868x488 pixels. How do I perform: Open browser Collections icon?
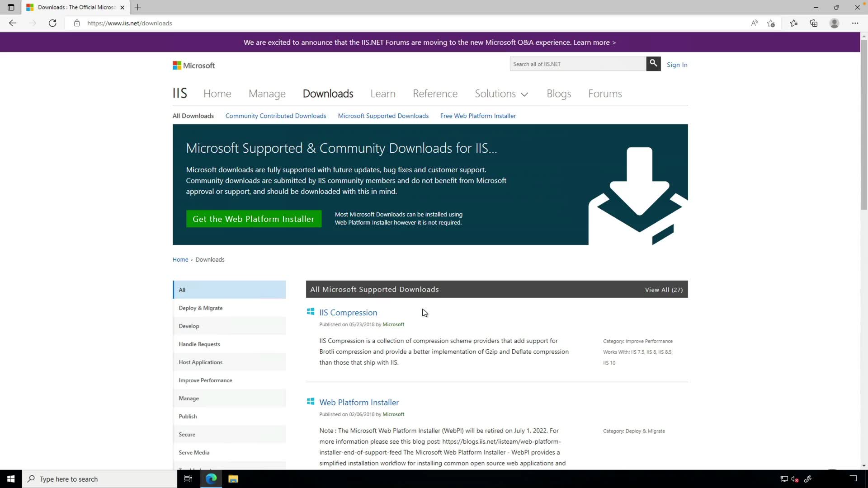tap(814, 23)
